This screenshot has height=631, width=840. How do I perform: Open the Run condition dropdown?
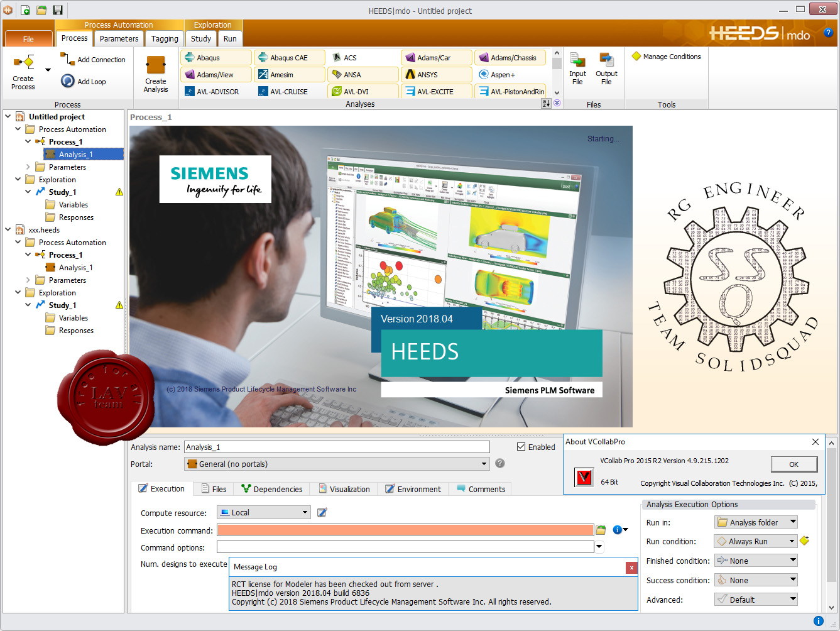click(x=756, y=541)
